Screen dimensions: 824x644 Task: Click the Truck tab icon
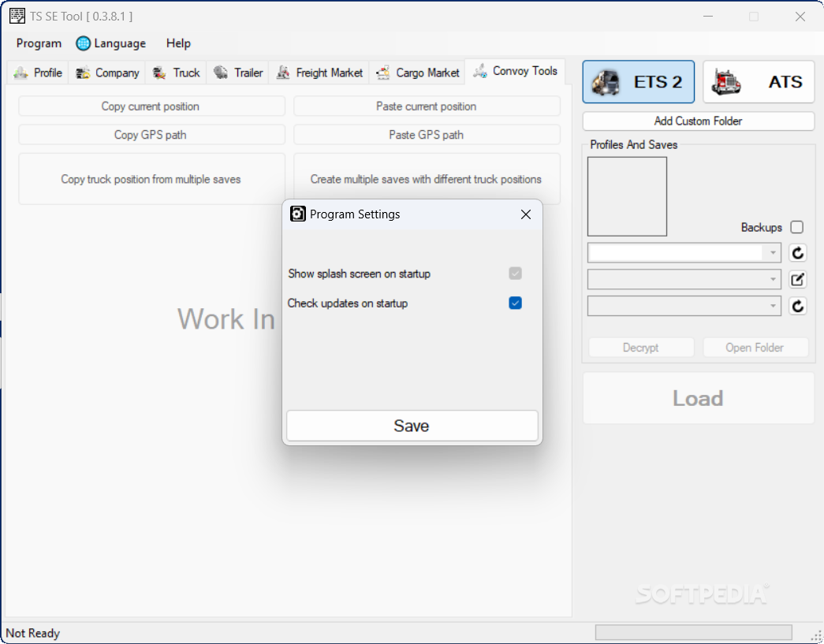point(159,73)
